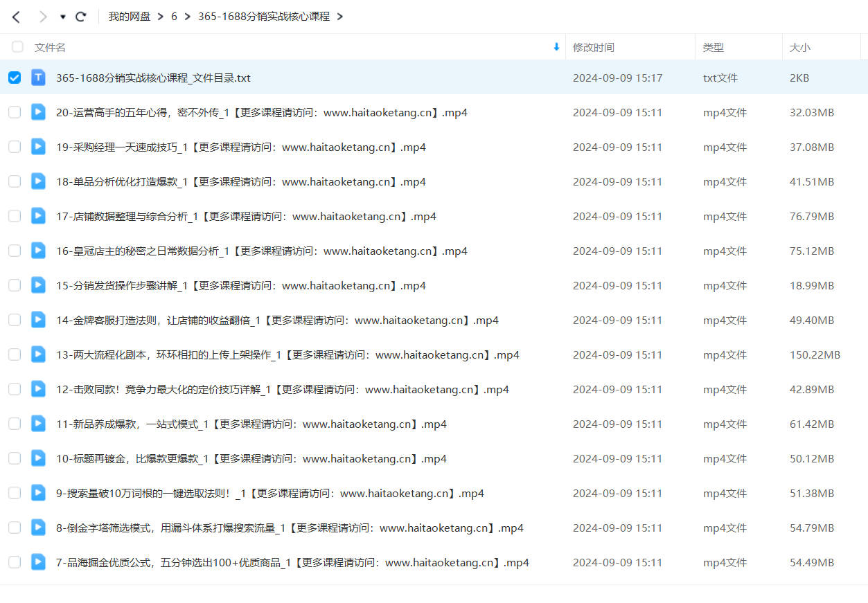The width and height of the screenshot is (868, 603).
Task: Click the 150.22MB size value
Action: (x=815, y=354)
